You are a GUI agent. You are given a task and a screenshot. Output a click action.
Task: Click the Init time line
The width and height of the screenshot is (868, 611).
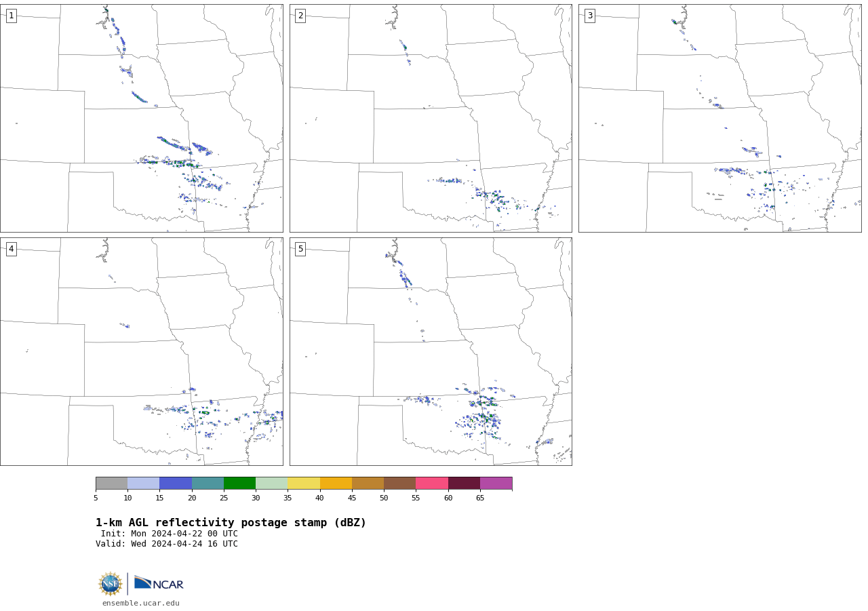(x=170, y=534)
